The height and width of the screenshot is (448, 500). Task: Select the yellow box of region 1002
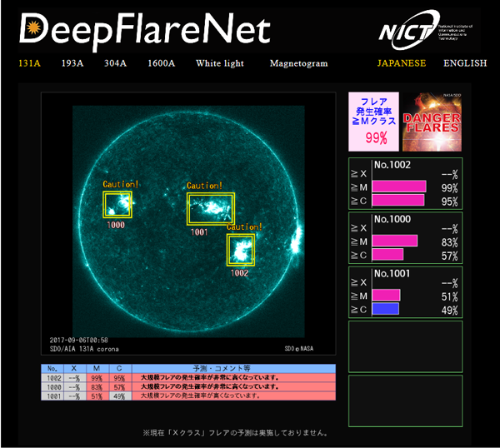(x=241, y=250)
